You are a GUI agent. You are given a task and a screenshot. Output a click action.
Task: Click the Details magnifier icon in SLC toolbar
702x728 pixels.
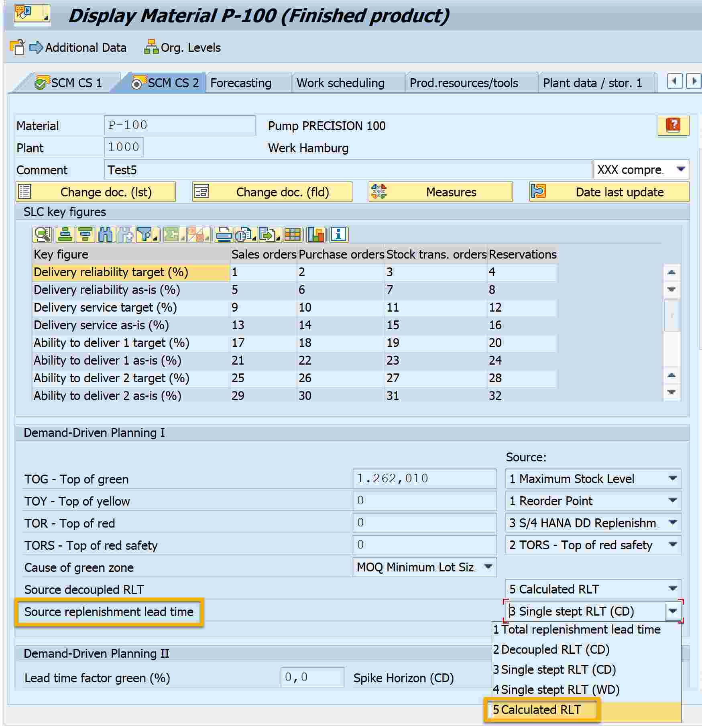[42, 235]
